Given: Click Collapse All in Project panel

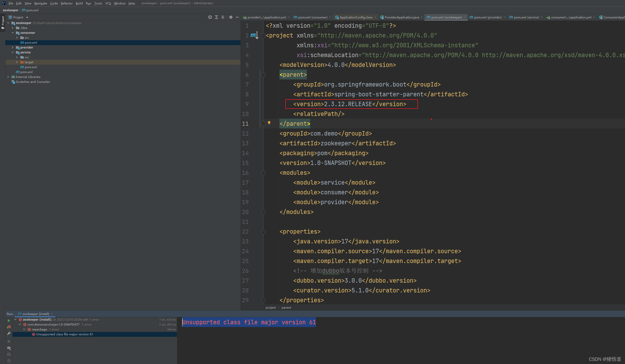Looking at the screenshot, I should pyautogui.click(x=223, y=17).
